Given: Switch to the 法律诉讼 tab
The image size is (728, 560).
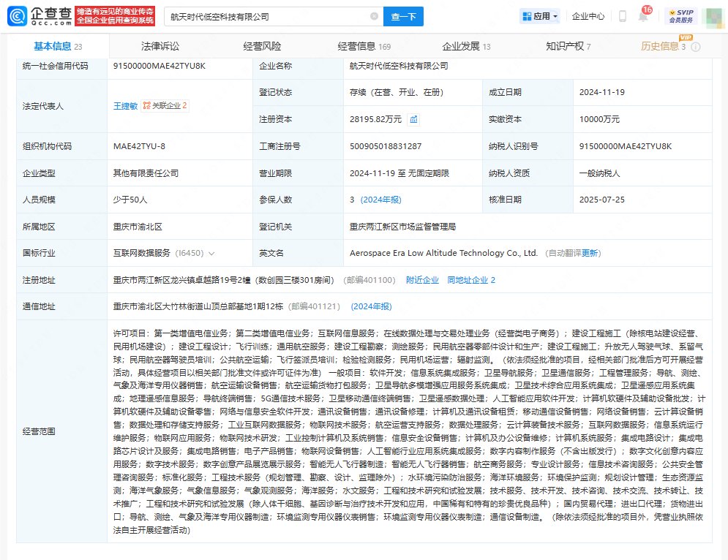Looking at the screenshot, I should (x=160, y=45).
